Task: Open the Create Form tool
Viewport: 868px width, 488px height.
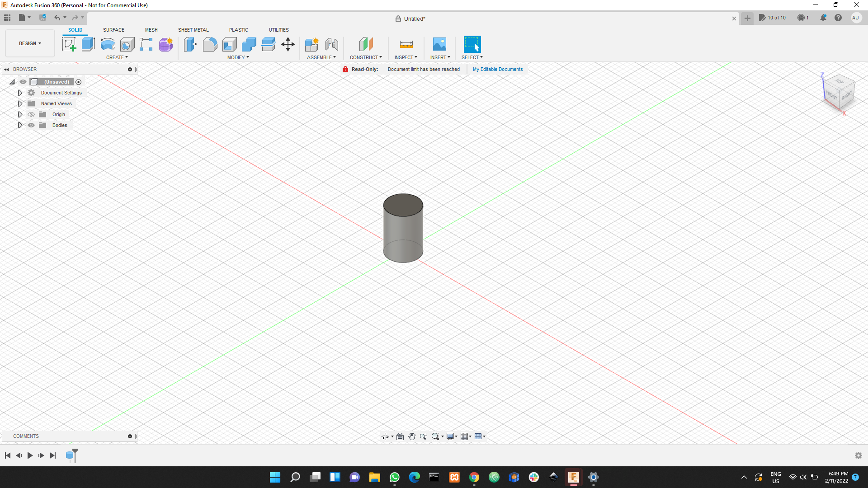Action: pos(166,44)
